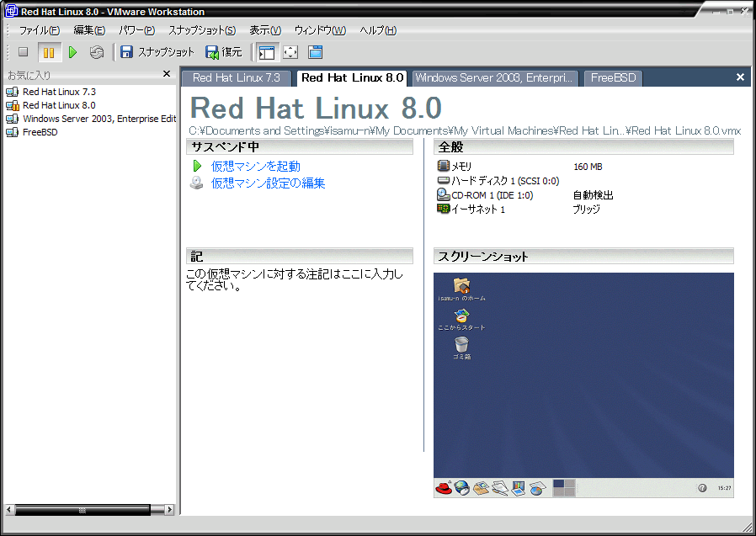The height and width of the screenshot is (536, 756).
Task: Click the green power on play button
Action: (x=72, y=52)
